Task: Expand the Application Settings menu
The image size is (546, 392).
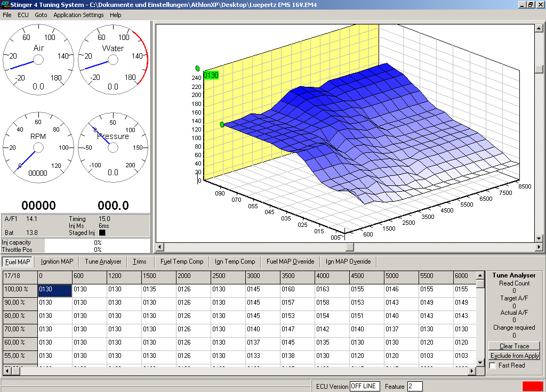Action: coord(78,15)
